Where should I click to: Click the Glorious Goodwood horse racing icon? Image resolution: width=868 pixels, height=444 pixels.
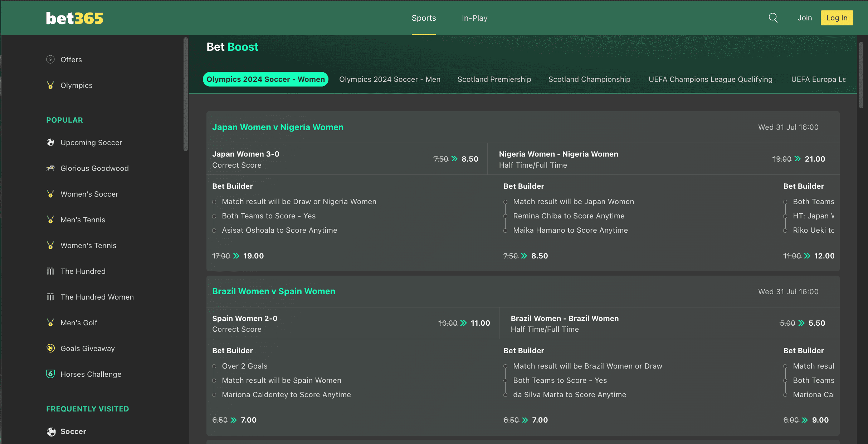click(50, 168)
